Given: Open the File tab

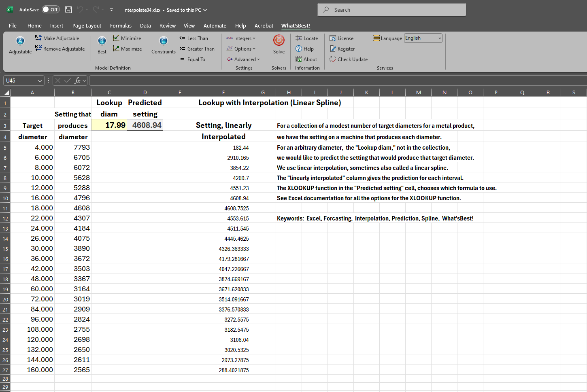Looking at the screenshot, I should point(13,25).
